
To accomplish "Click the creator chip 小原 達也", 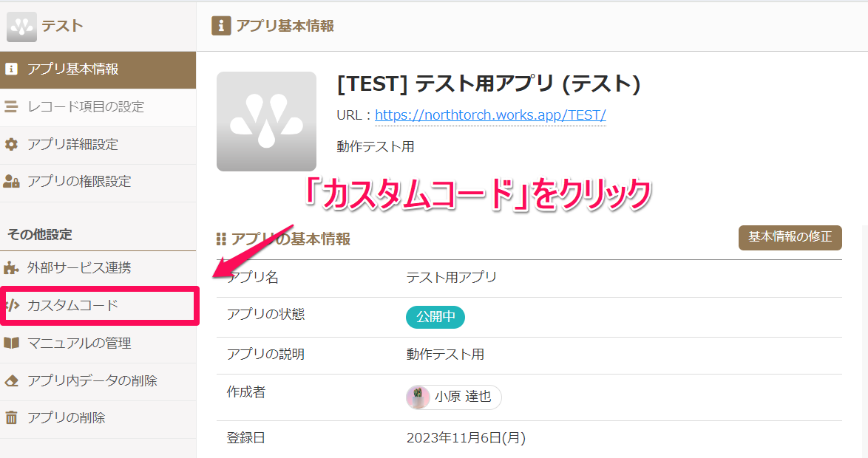I will [453, 397].
